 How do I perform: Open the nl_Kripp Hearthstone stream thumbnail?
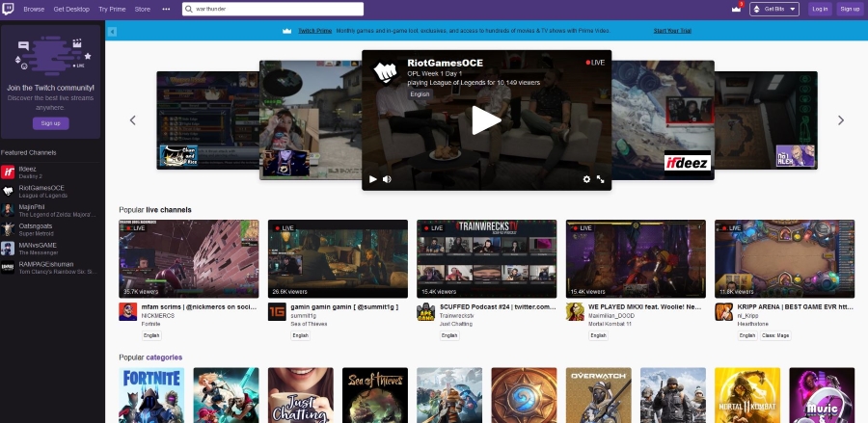pyautogui.click(x=784, y=259)
